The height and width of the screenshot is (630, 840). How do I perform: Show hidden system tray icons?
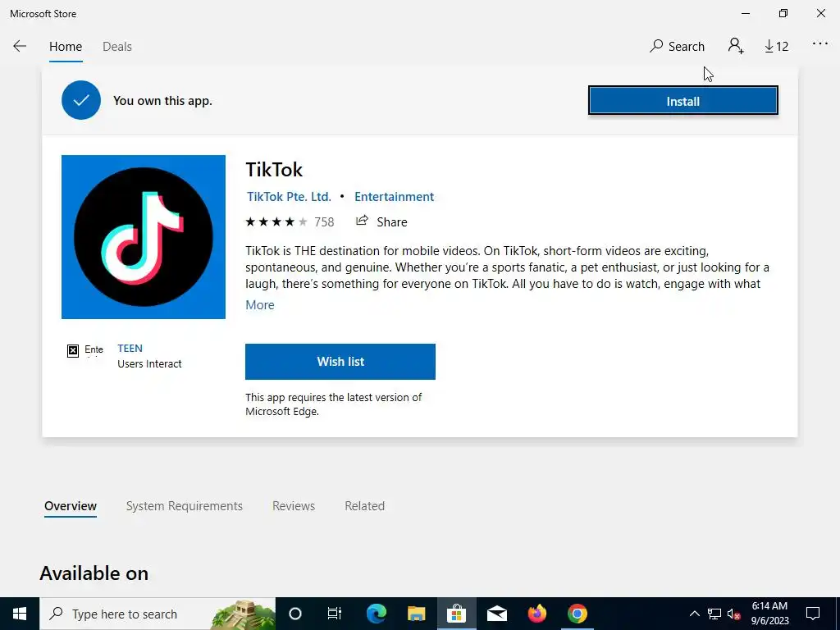point(694,614)
